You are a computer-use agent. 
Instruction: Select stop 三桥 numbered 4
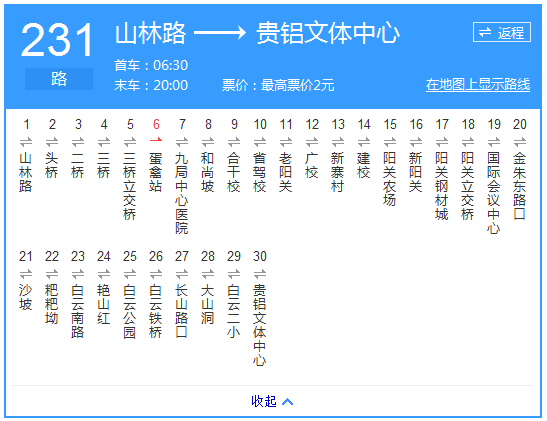104,165
